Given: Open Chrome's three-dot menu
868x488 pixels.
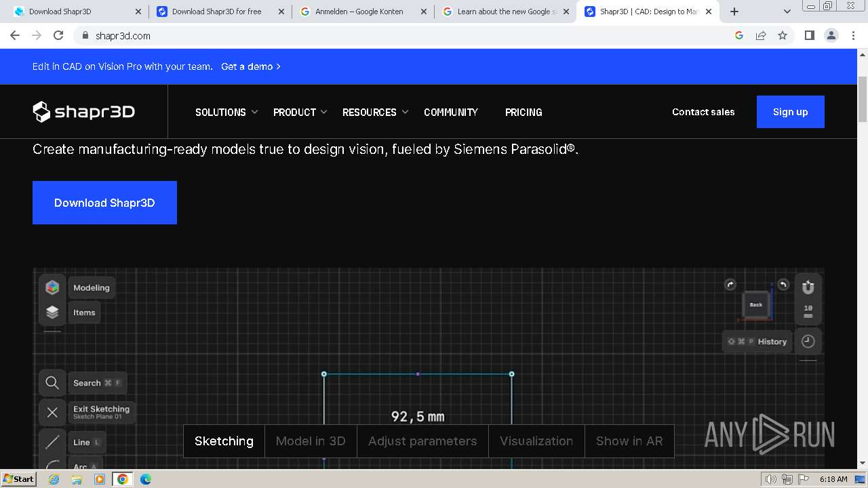Looking at the screenshot, I should 853,35.
